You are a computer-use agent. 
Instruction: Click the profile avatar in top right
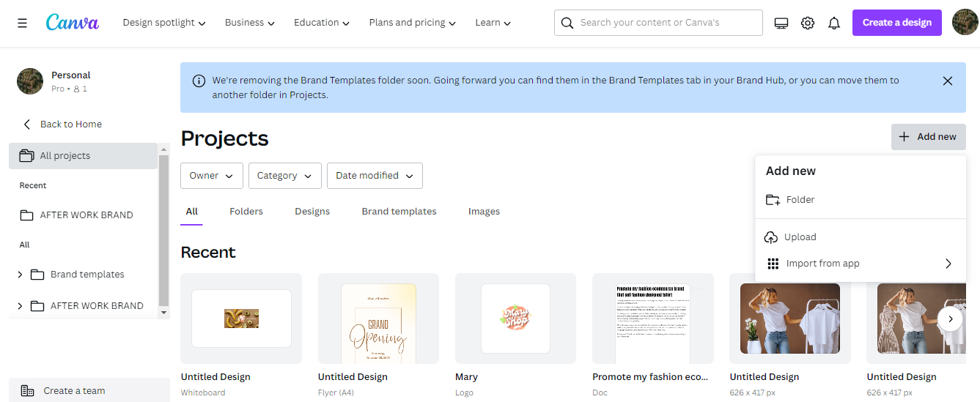(x=965, y=23)
